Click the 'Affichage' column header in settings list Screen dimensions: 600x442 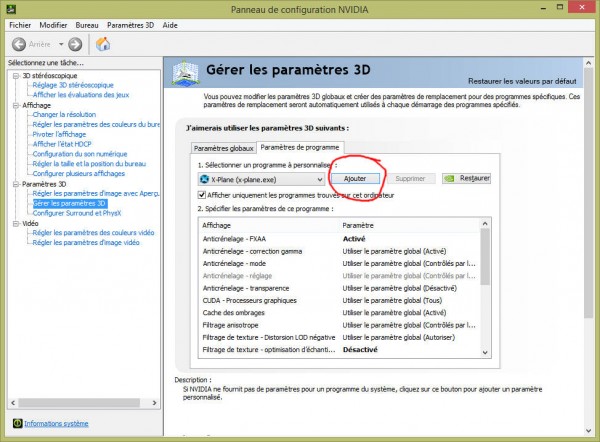[x=269, y=225]
